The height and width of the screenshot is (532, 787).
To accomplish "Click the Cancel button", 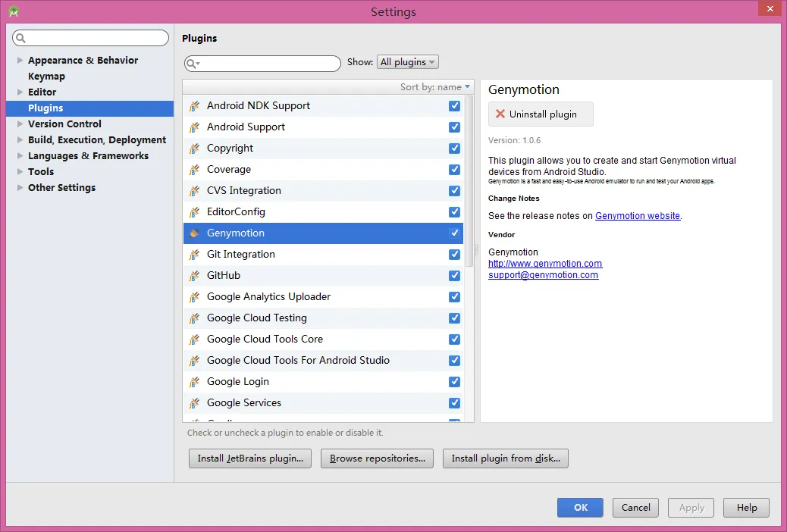I will coord(635,508).
